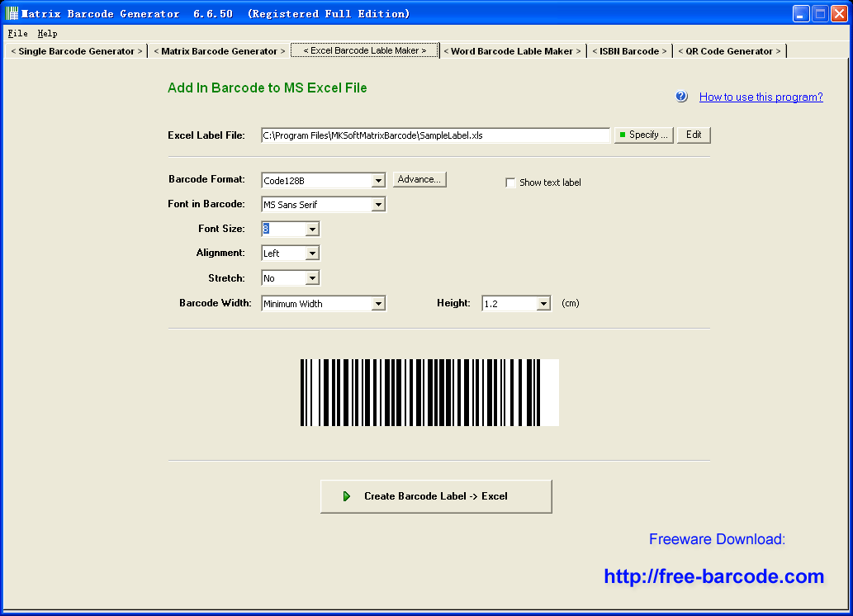
Task: Expand the Stretch dropdown
Action: [312, 277]
